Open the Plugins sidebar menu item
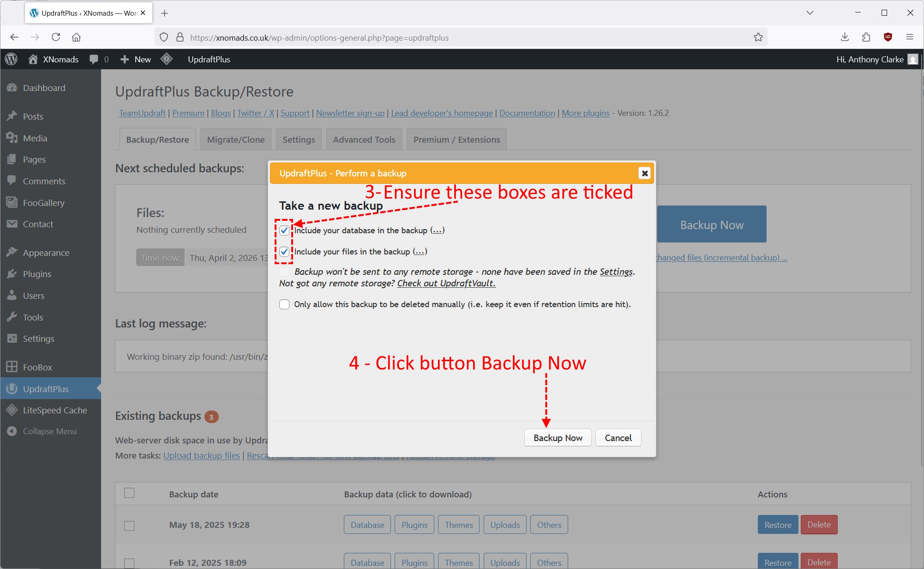The width and height of the screenshot is (924, 569). (37, 274)
